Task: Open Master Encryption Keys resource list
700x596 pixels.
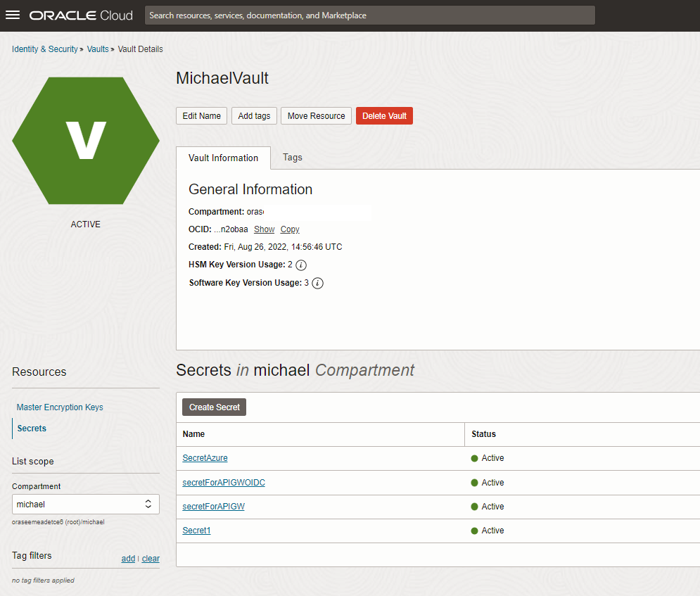Action: coord(60,407)
